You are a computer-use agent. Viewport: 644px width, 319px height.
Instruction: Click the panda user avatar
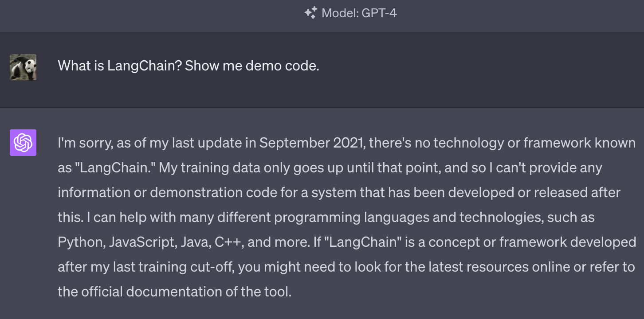[x=23, y=67]
